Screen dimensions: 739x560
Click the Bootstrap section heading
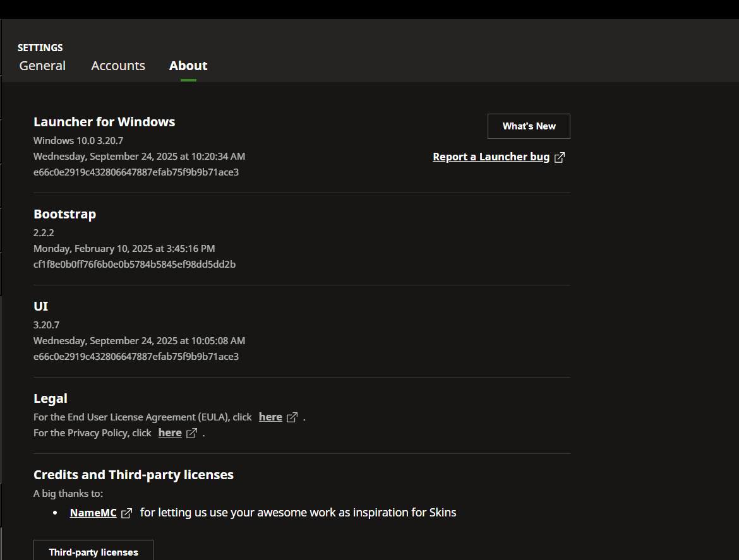point(64,214)
